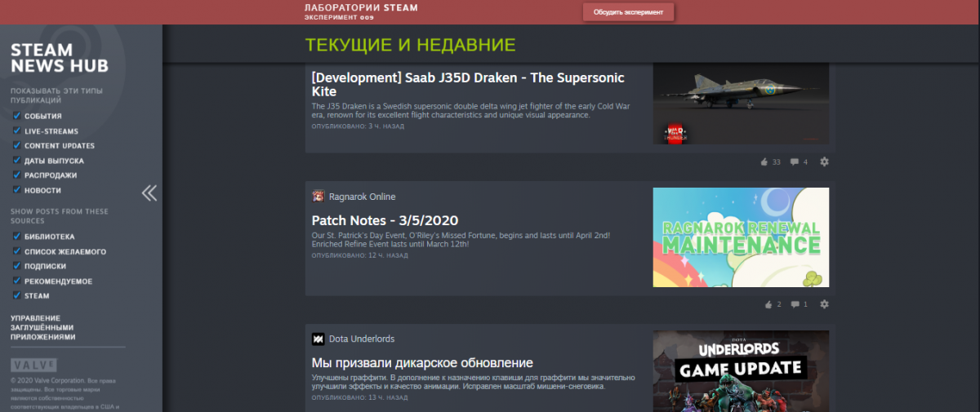Click Опубликовано: 12 ч. назад timestamp
Viewport: 980px width, 412px height.
coord(360,255)
